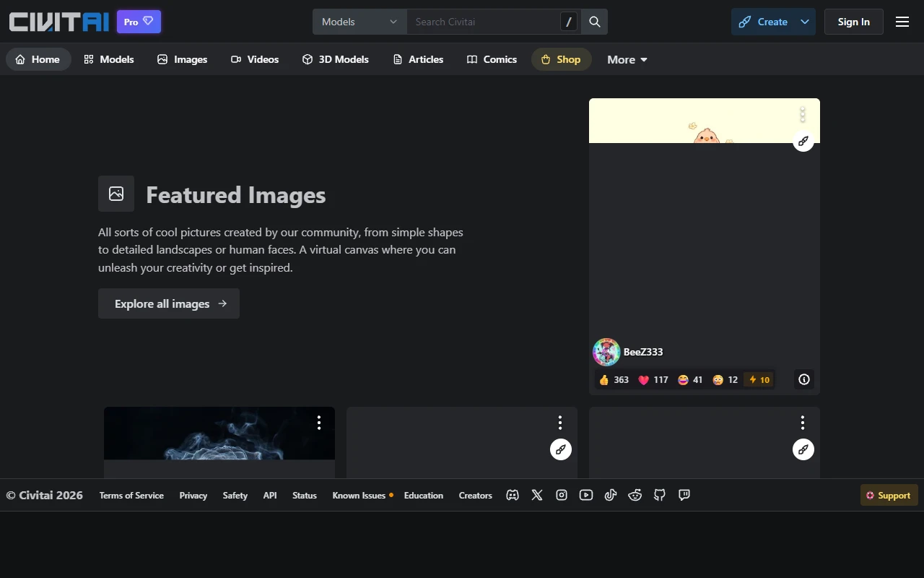Open the Discord link in footer
924x578 pixels.
tap(513, 495)
